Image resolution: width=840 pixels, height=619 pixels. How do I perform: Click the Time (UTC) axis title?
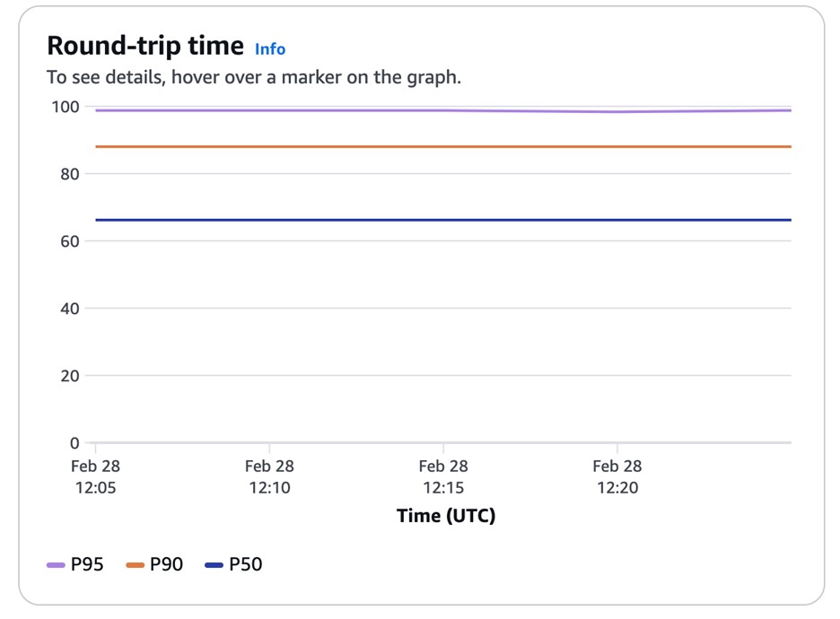click(446, 516)
